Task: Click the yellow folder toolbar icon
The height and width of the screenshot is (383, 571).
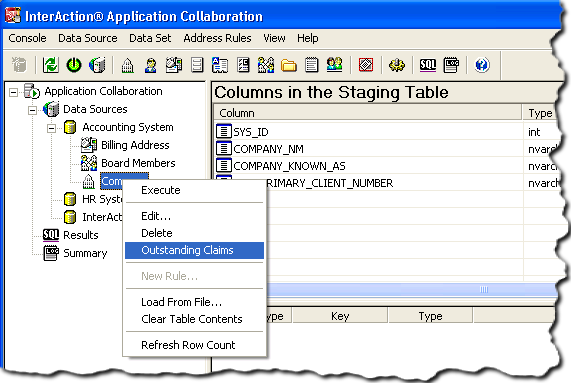Action: click(289, 66)
